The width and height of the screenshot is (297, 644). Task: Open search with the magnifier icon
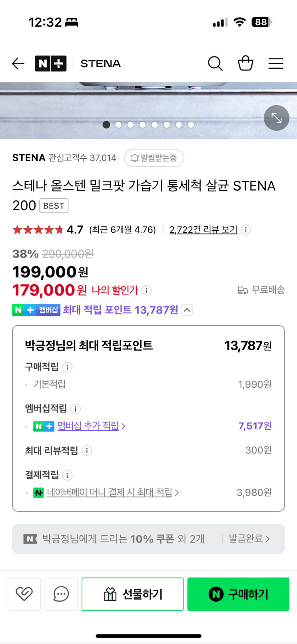(x=215, y=63)
